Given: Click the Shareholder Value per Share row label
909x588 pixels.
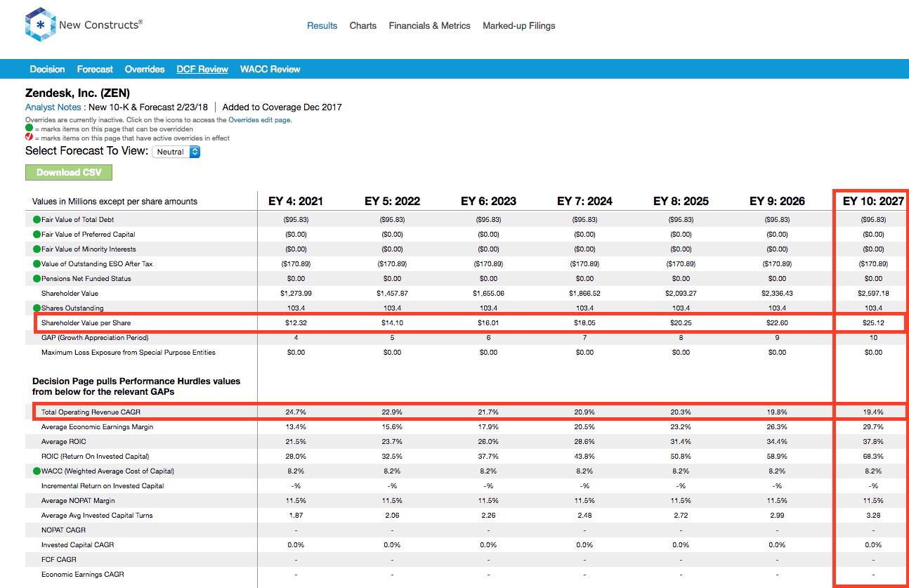Looking at the screenshot, I should tap(86, 323).
